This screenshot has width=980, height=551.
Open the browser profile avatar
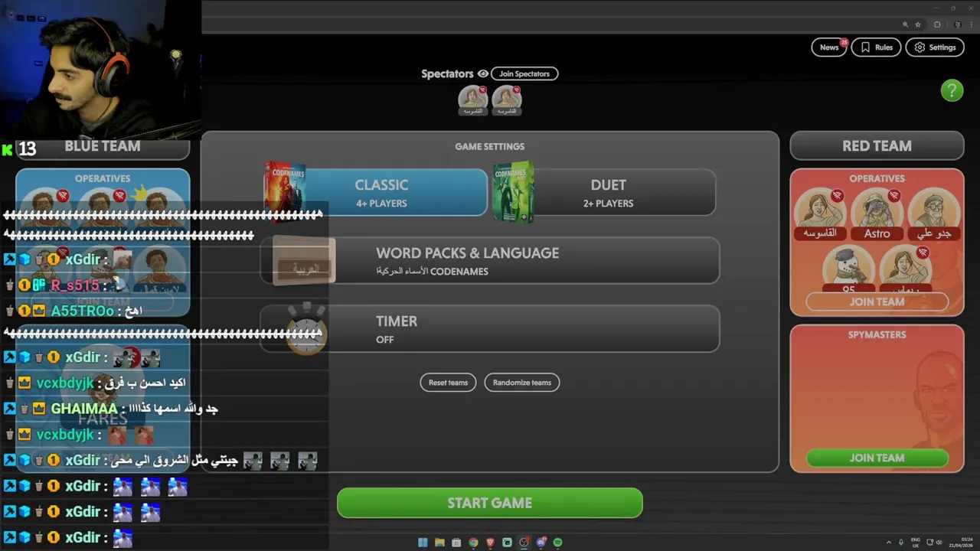957,24
